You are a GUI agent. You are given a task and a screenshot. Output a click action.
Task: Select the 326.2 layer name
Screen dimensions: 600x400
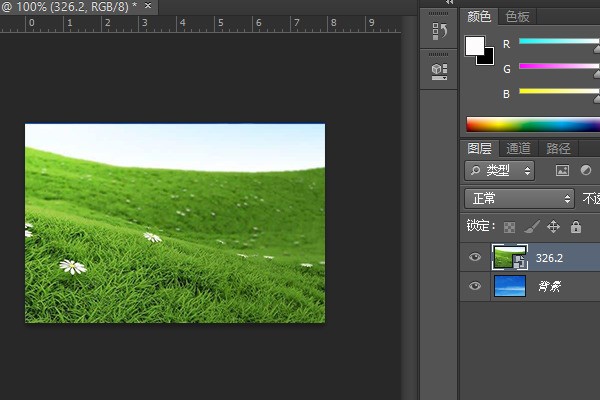pos(549,258)
